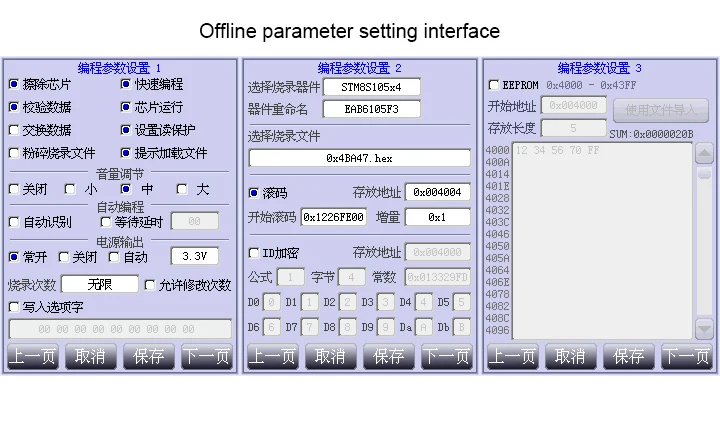The image size is (720, 430).
Task: Click 下一页 next page in panel 3
Action: coord(687,356)
